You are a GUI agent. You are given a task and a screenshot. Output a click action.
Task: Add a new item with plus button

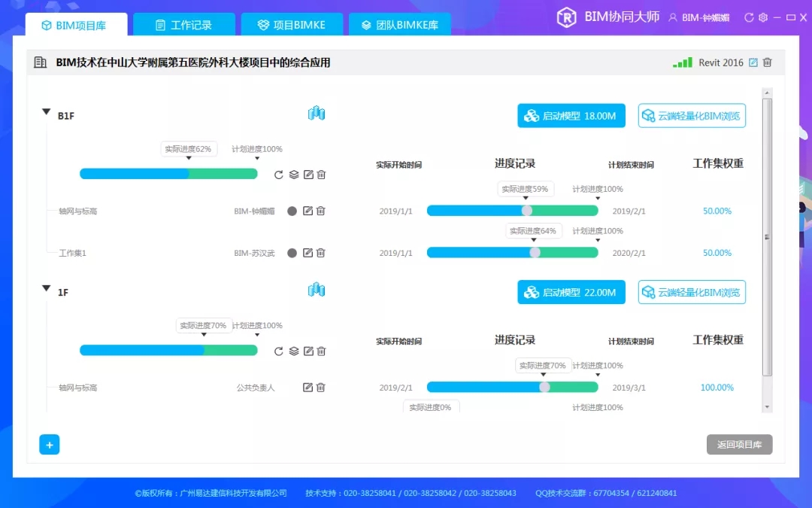pyautogui.click(x=49, y=445)
